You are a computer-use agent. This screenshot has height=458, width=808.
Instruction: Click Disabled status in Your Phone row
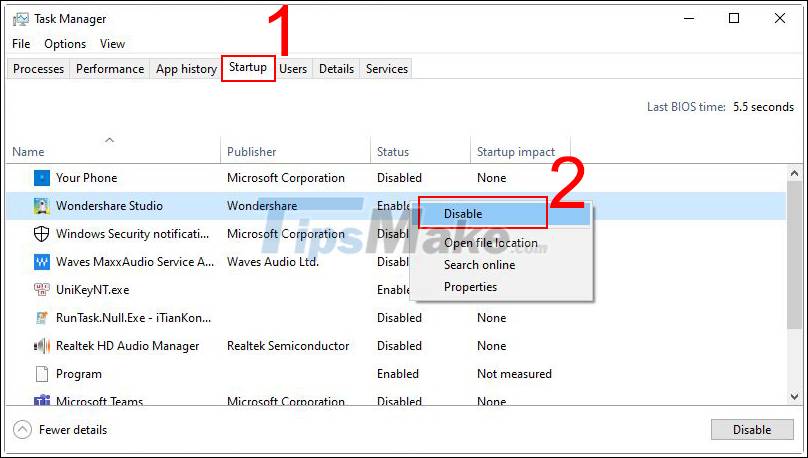click(399, 178)
